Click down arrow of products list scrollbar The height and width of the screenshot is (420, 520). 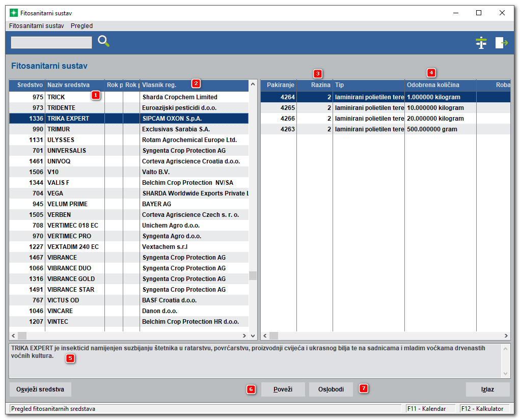[x=253, y=336]
